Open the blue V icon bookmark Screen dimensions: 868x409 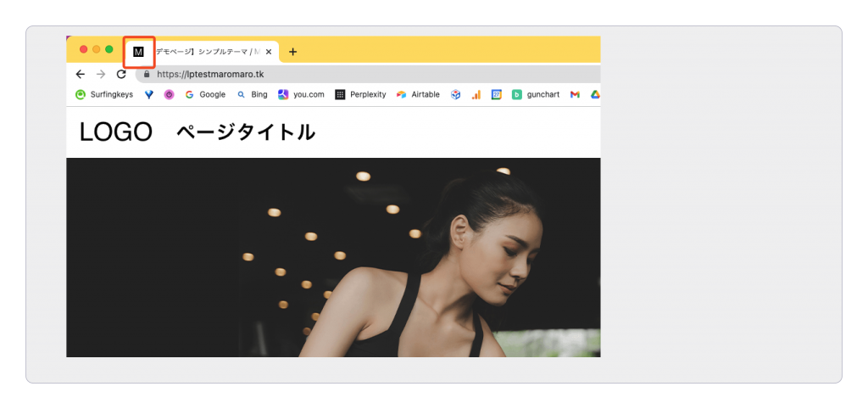coord(149,94)
